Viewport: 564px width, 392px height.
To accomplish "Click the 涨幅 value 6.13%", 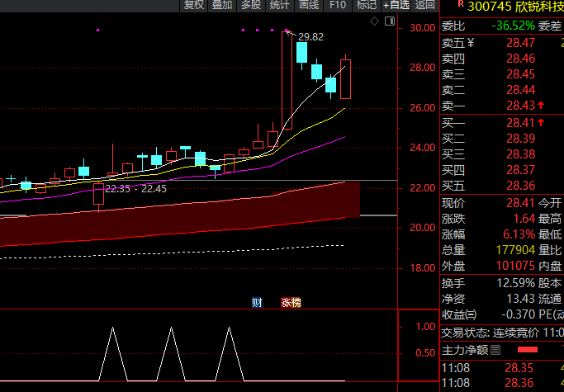I will tap(519, 234).
